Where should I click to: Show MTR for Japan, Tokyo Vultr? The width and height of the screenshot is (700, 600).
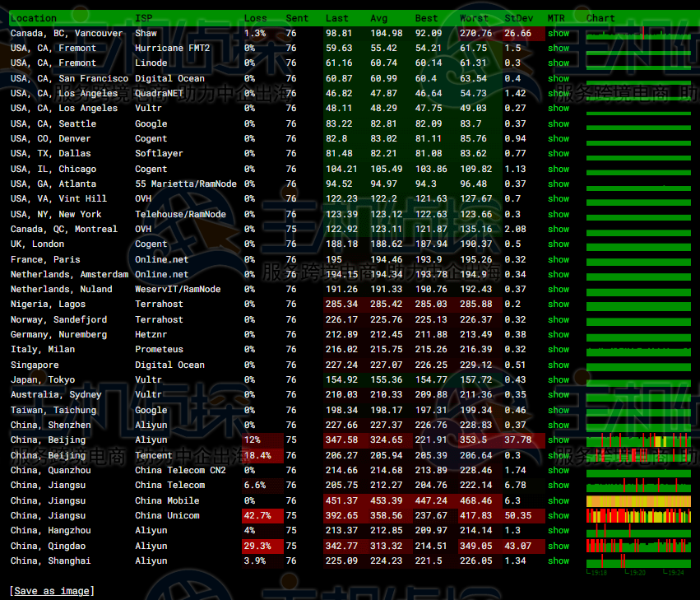tap(559, 380)
